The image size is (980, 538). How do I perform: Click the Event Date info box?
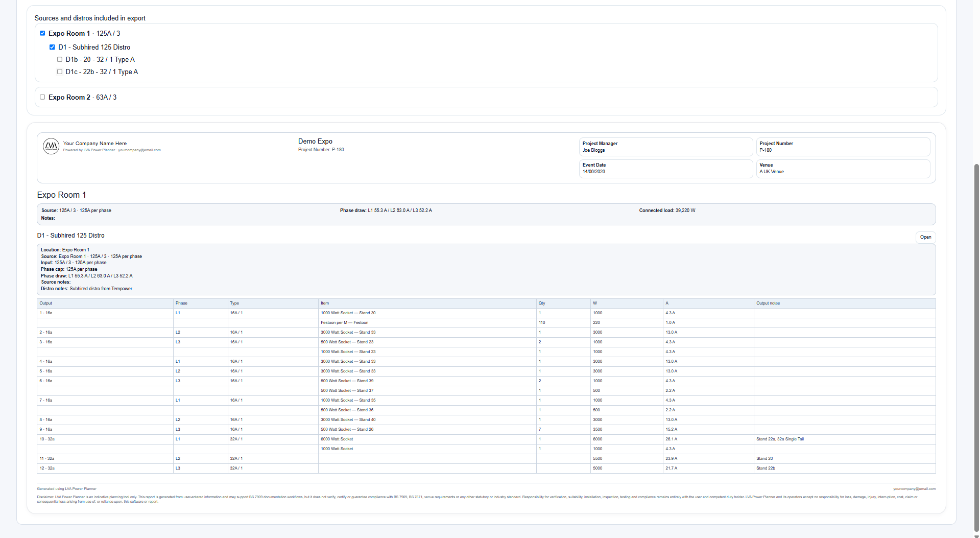click(x=666, y=169)
